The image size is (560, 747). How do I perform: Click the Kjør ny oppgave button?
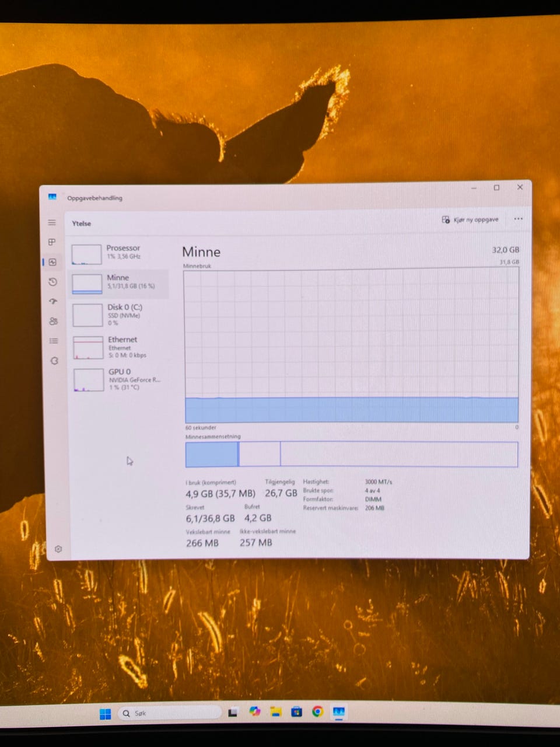(x=470, y=219)
